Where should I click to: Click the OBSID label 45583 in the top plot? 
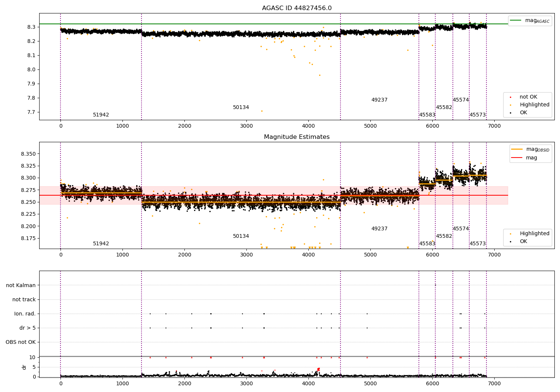click(x=427, y=115)
